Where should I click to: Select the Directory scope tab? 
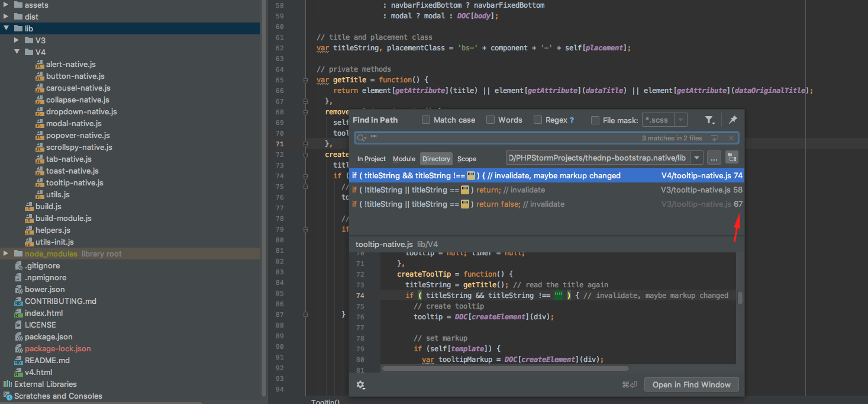[x=437, y=159]
